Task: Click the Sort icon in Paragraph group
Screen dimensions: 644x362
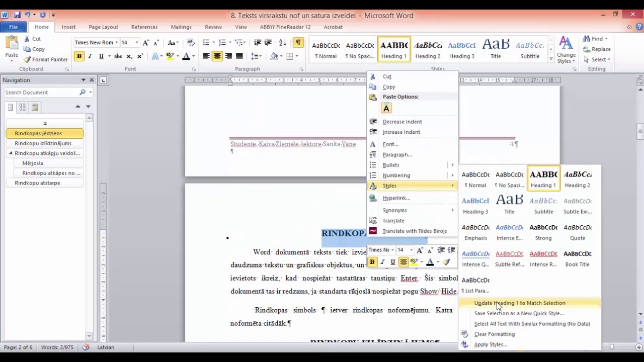Action: click(283, 43)
